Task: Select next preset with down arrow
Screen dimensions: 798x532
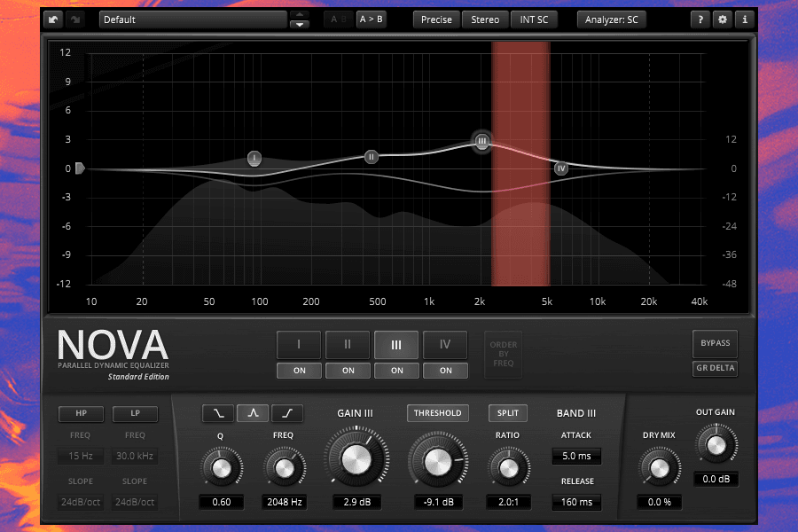Action: 300,25
